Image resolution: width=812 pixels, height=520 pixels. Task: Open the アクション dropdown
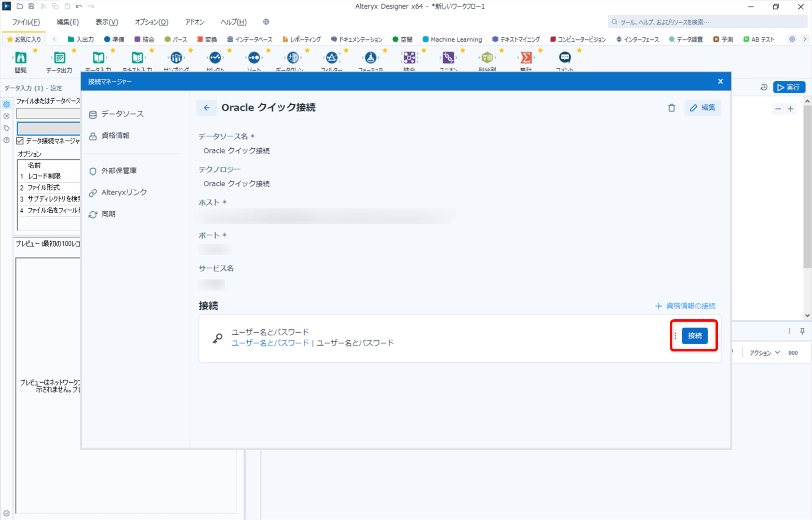tap(764, 353)
